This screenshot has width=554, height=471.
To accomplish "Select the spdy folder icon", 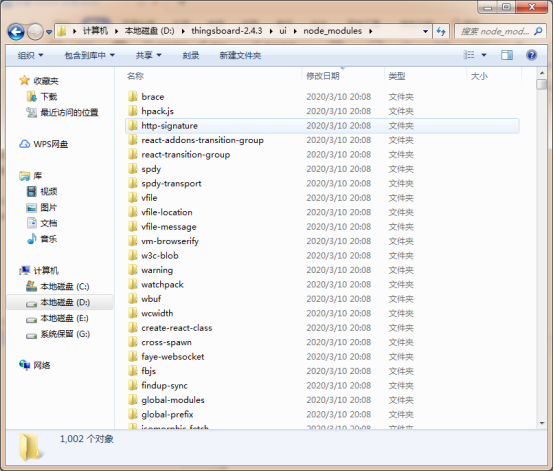I will 132,169.
